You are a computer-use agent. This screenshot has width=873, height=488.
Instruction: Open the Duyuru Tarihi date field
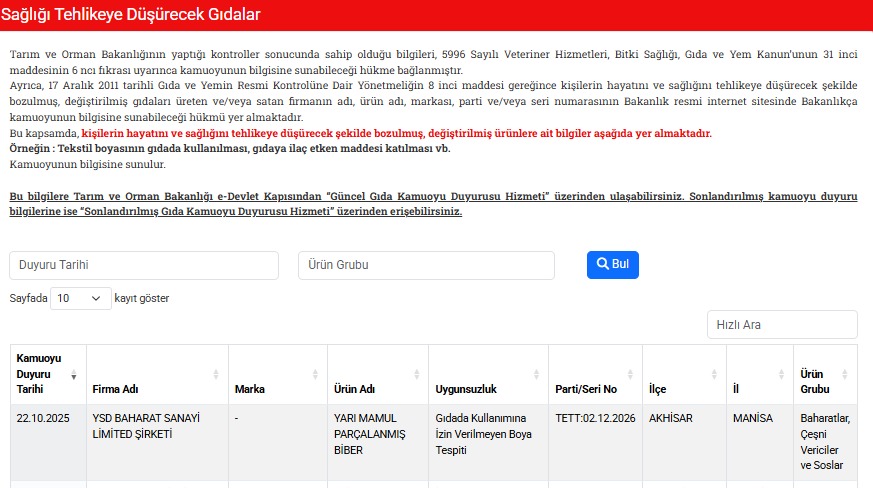(144, 266)
